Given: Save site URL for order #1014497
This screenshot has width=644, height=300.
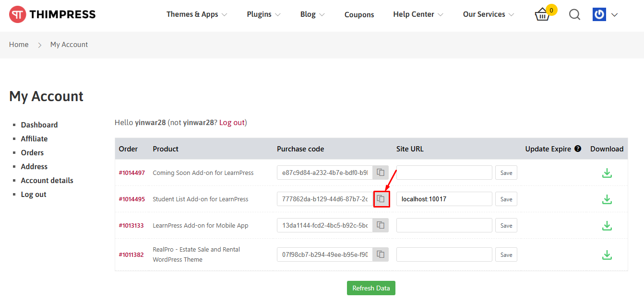Looking at the screenshot, I should pyautogui.click(x=506, y=173).
